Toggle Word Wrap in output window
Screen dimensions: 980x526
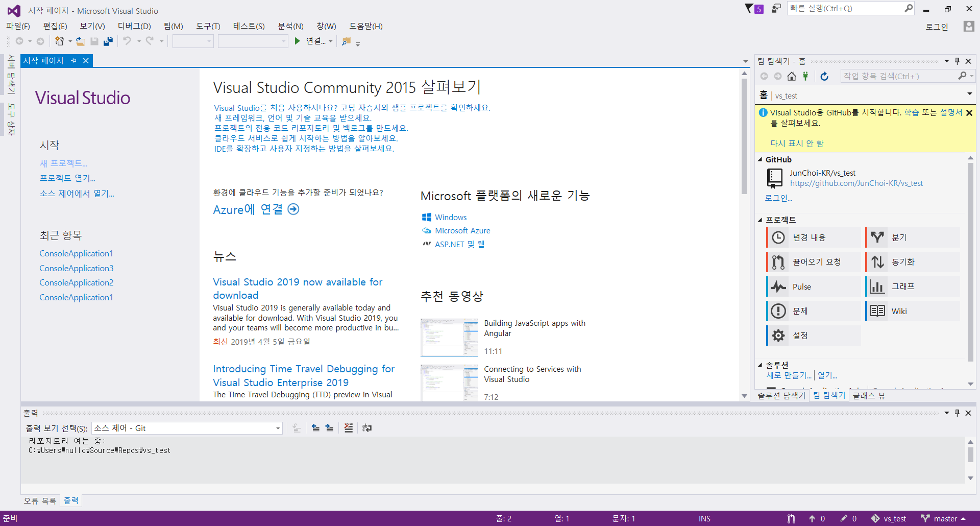coord(367,428)
